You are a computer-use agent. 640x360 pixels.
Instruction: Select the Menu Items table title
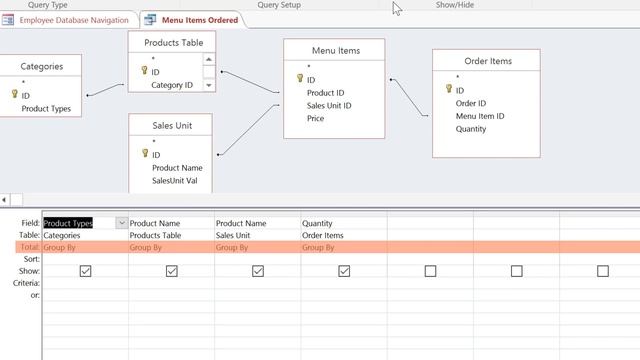336,51
